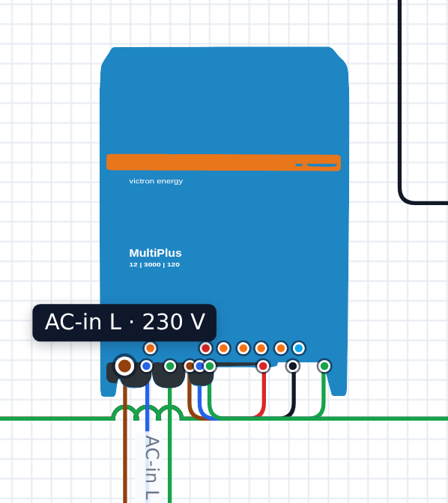Click the small brown terminal with short brown wire

(189, 366)
